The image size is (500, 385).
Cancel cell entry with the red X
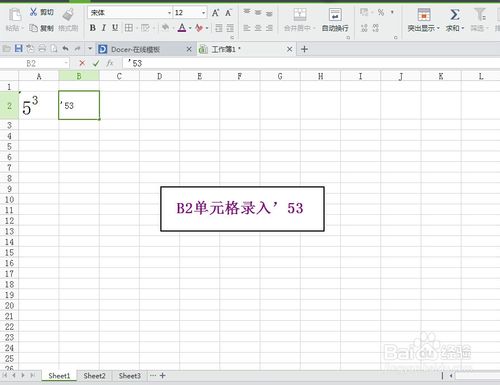[82, 63]
